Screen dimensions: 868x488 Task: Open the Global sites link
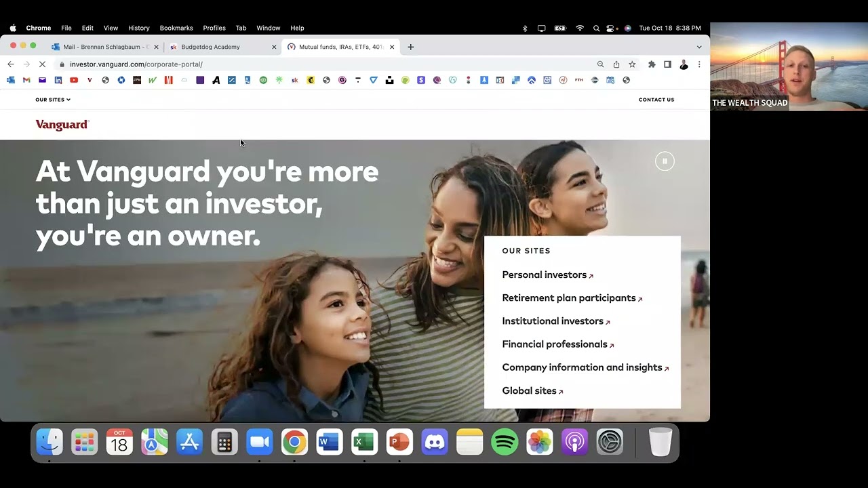click(x=532, y=391)
